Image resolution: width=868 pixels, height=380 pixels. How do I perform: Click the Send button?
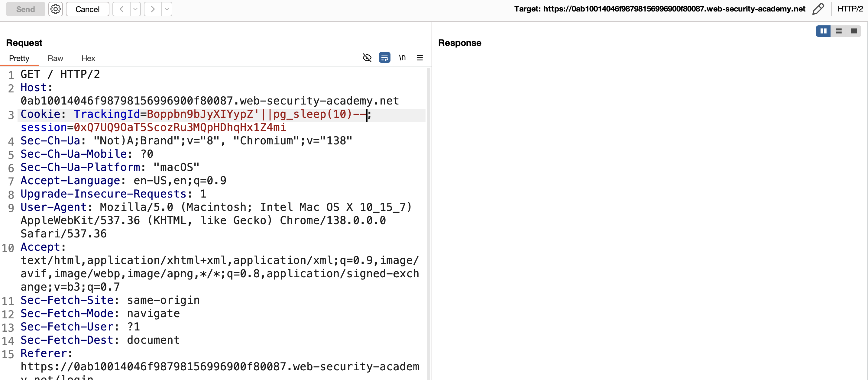(x=26, y=9)
